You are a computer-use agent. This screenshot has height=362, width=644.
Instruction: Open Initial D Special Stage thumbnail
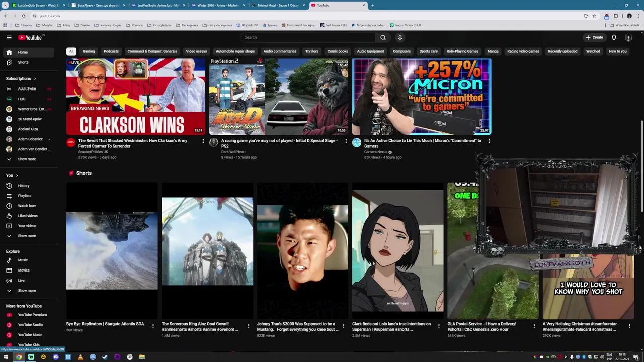click(279, 97)
